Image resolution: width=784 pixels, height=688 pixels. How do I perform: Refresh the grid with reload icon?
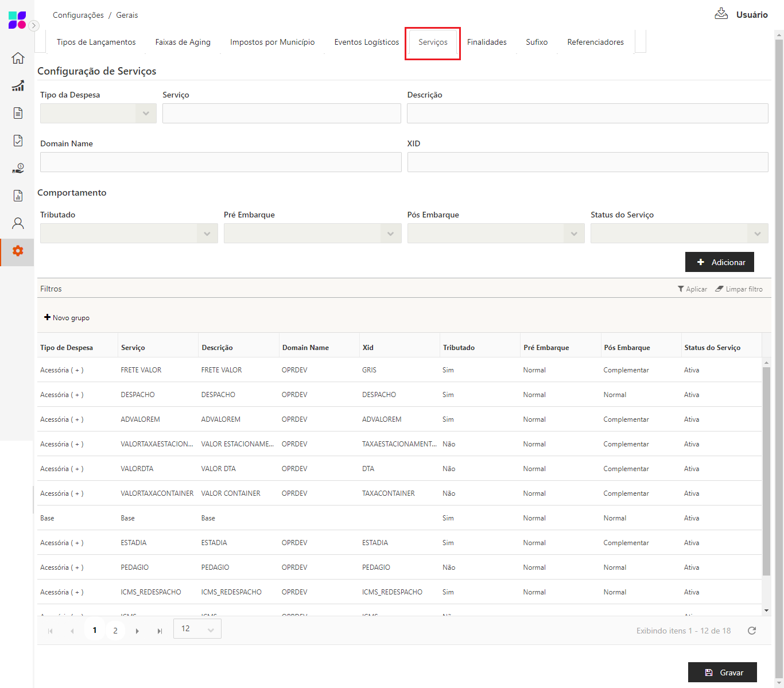[752, 631]
